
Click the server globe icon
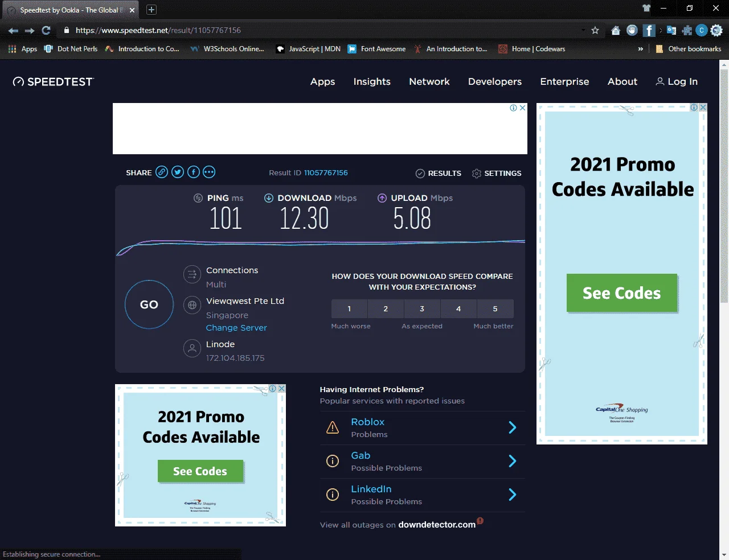pyautogui.click(x=193, y=305)
